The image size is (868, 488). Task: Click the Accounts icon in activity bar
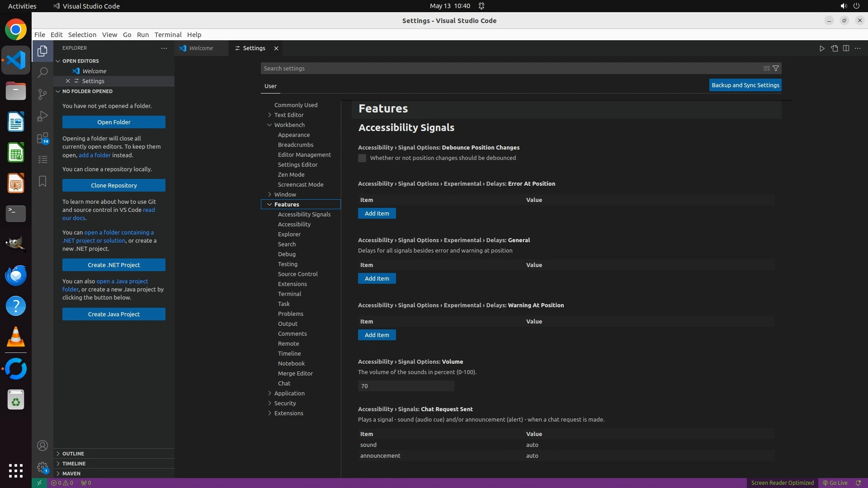[x=42, y=446]
